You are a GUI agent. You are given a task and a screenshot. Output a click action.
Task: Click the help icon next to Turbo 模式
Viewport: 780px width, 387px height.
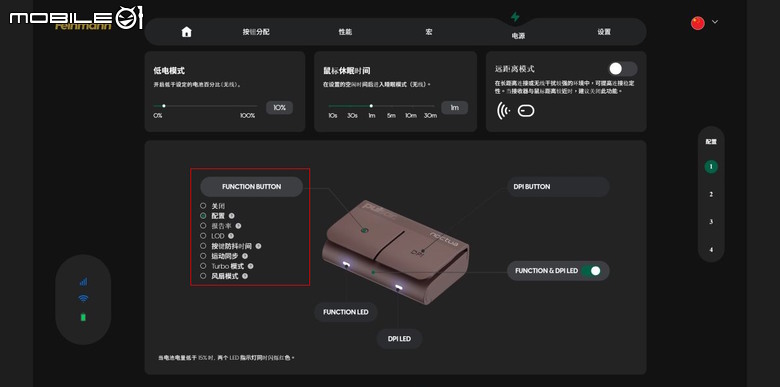pyautogui.click(x=251, y=266)
